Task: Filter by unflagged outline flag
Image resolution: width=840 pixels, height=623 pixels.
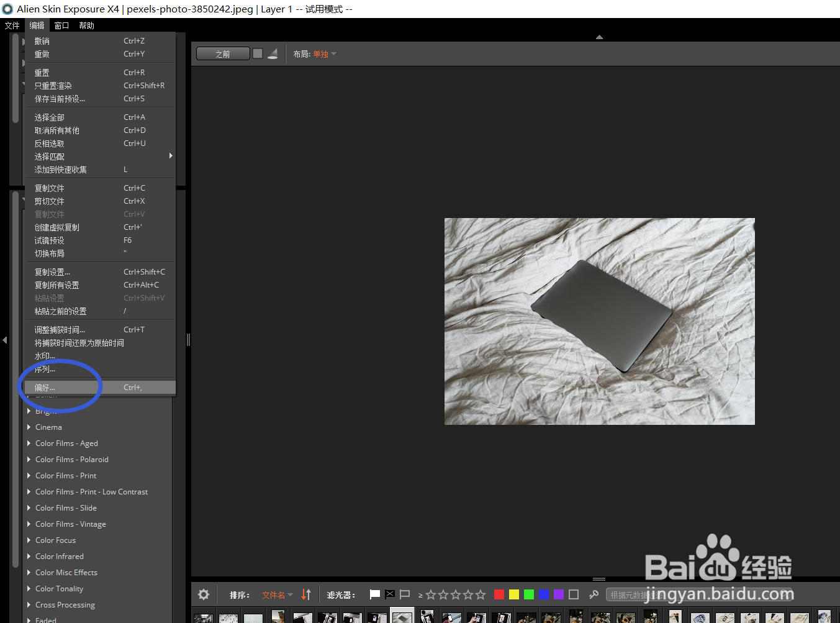Action: [x=405, y=594]
